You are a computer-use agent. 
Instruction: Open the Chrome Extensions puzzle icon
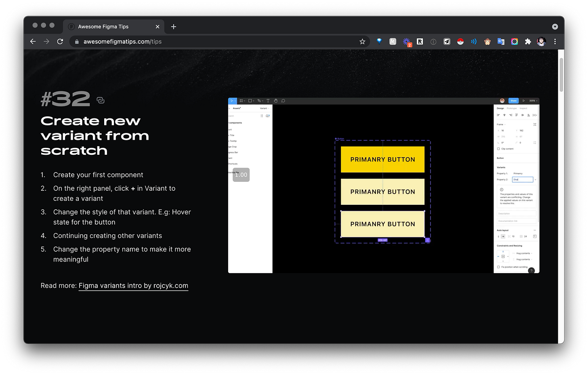pyautogui.click(x=528, y=42)
